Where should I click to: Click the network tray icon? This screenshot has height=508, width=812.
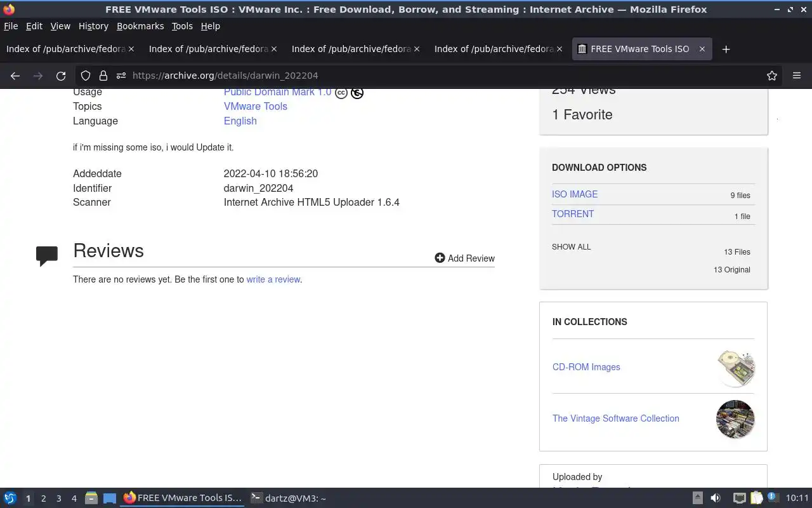tap(739, 498)
